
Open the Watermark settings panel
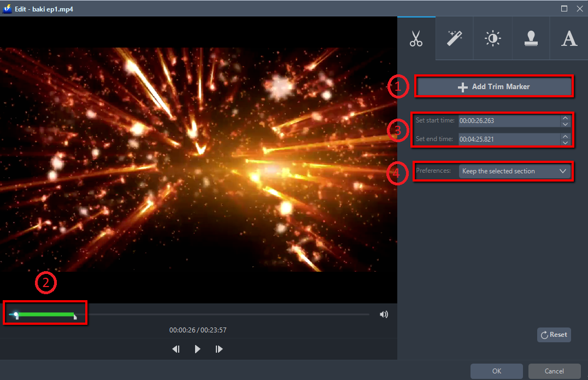(x=531, y=38)
